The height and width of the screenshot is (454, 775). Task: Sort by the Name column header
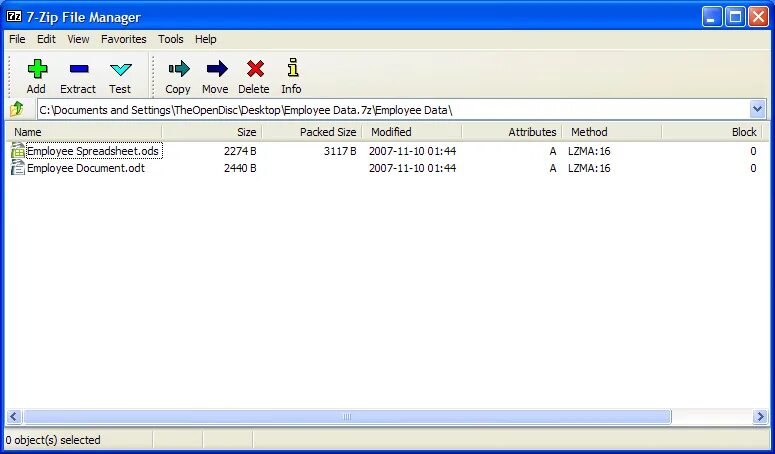pyautogui.click(x=84, y=132)
